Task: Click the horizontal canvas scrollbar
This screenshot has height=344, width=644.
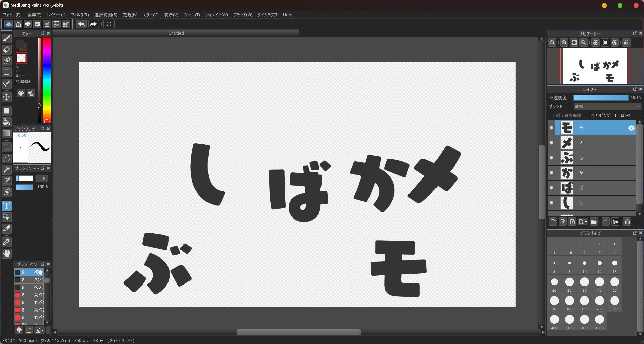Action: point(298,332)
